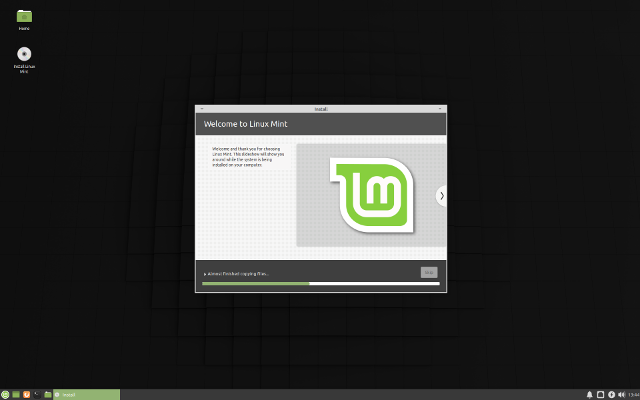Open the Terminal launcher on the panel
This screenshot has width=640, height=400.
click(x=37, y=395)
